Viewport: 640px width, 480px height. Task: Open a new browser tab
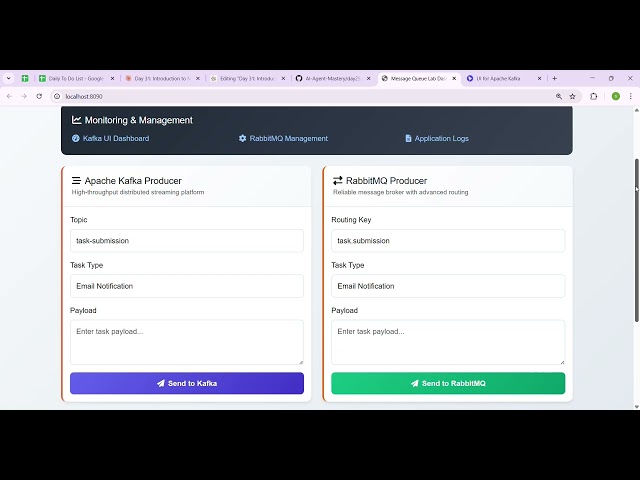point(554,78)
